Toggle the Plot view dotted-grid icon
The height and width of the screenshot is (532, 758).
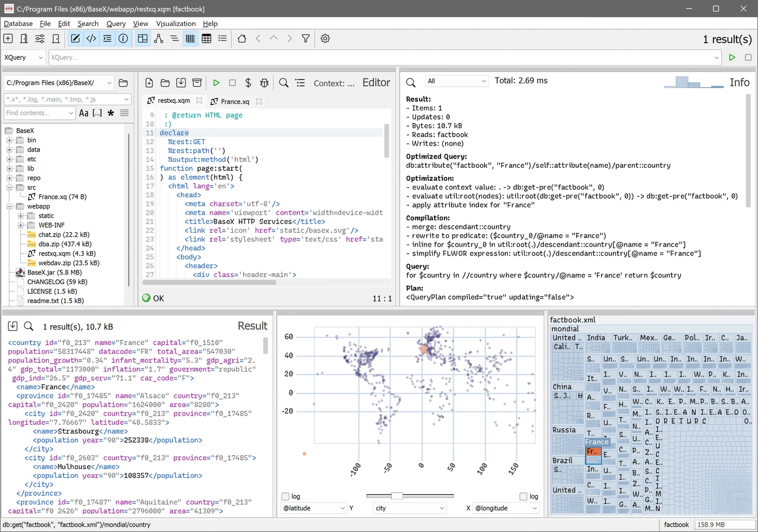click(x=191, y=38)
